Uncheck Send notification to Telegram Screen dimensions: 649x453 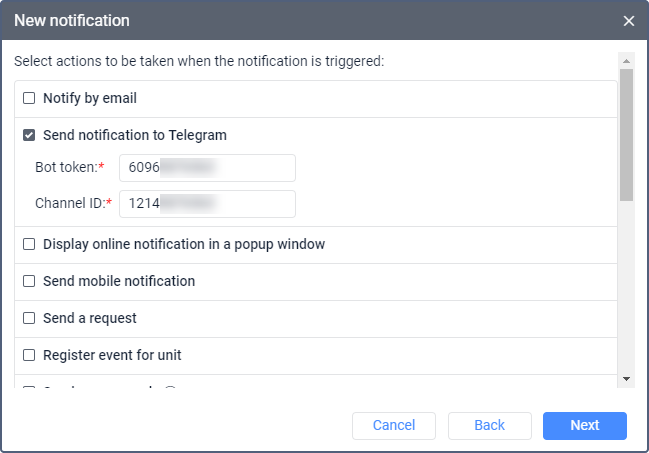coord(29,135)
